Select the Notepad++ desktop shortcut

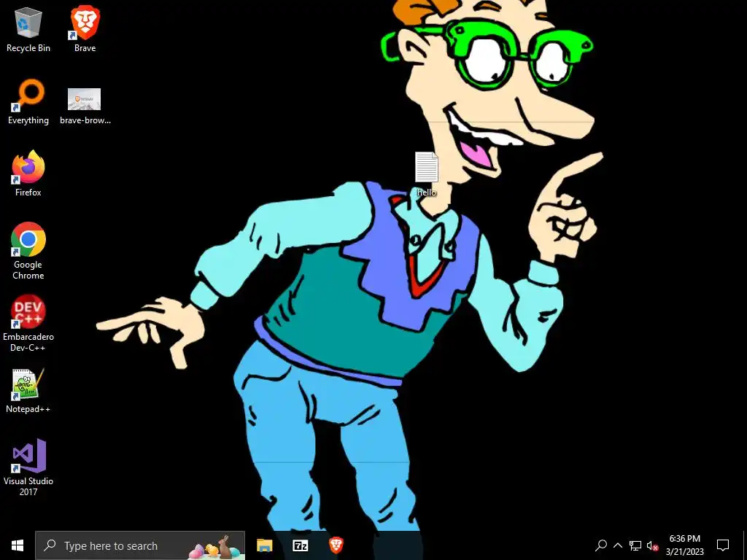(x=28, y=391)
